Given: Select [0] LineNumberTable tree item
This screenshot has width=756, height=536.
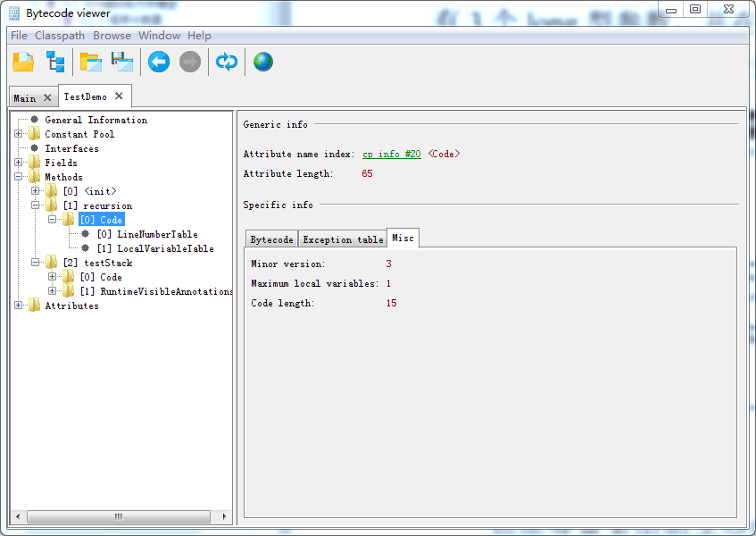Looking at the screenshot, I should tap(147, 234).
